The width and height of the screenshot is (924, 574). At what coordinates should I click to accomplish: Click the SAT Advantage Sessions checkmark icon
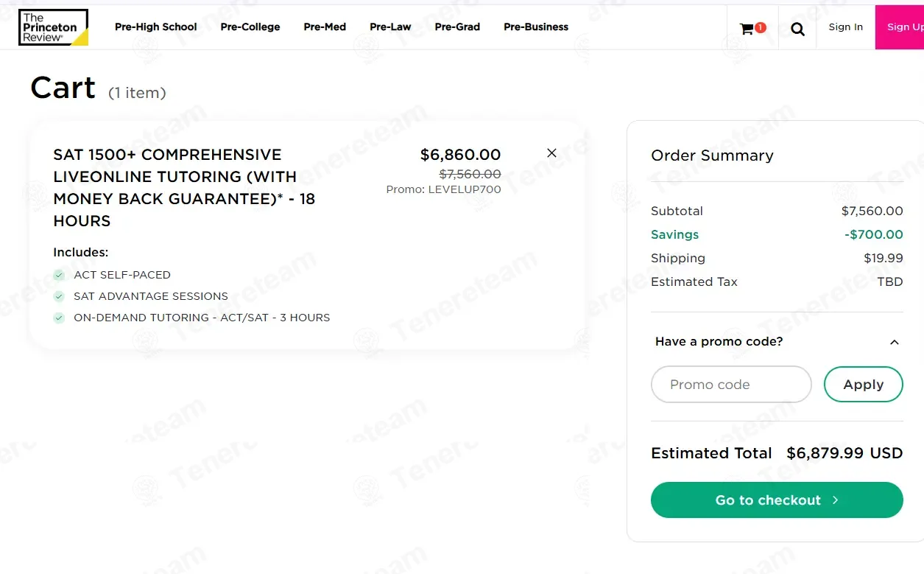pos(59,297)
